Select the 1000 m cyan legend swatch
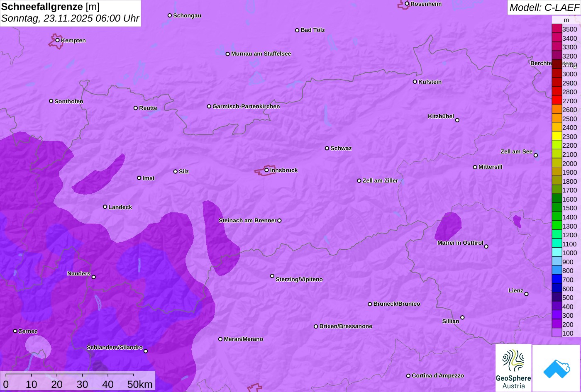Image resolution: width=581 pixels, height=392 pixels. tap(557, 253)
